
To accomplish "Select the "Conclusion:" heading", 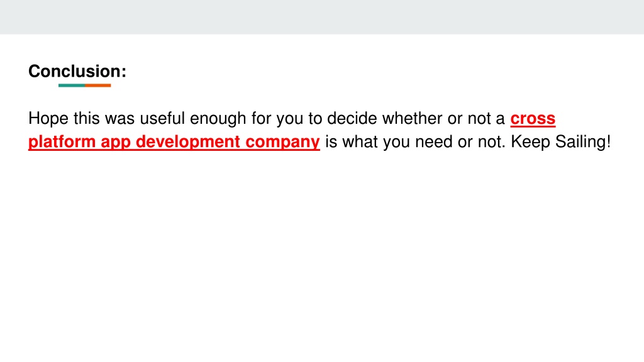I will coord(77,72).
